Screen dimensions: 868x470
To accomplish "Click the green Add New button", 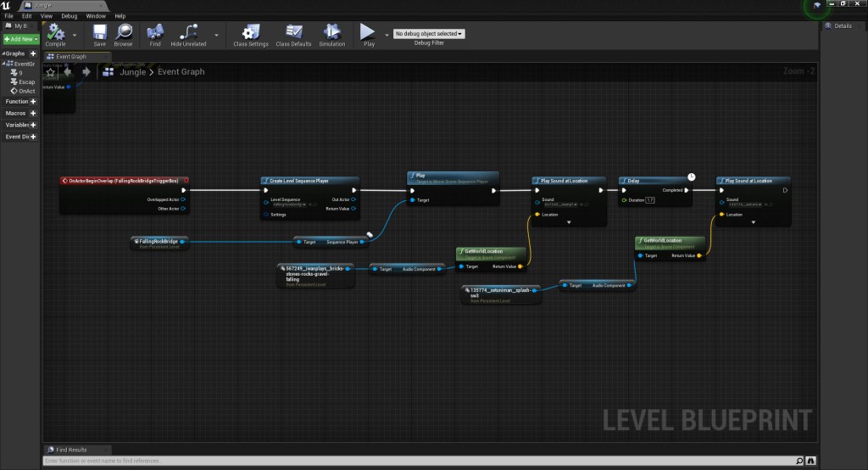I will tap(20, 39).
